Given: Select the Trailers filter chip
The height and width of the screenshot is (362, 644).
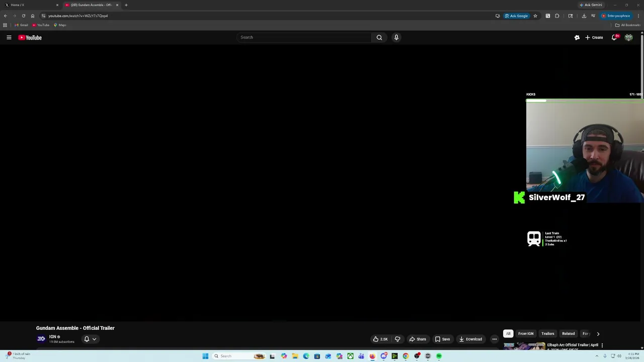Looking at the screenshot, I should [x=548, y=334].
